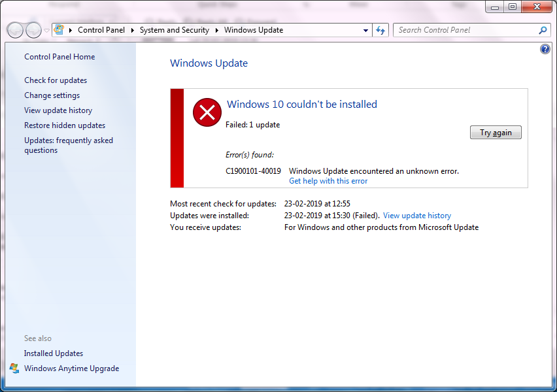Screen dimensions: 557x392
Task: Open the address bar history dropdown
Action: [365, 31]
